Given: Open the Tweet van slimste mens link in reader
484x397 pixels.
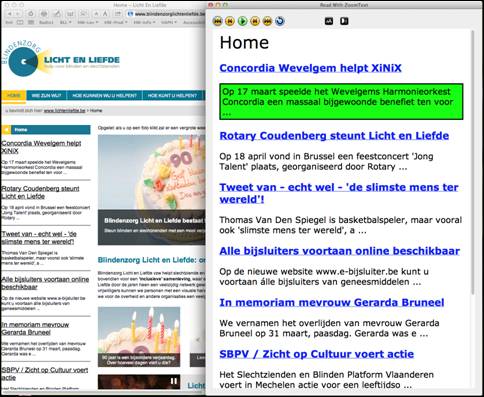Looking at the screenshot, I should coord(339,193).
